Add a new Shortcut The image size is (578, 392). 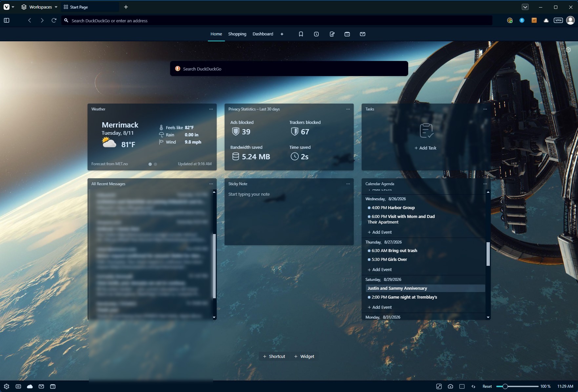274,356
